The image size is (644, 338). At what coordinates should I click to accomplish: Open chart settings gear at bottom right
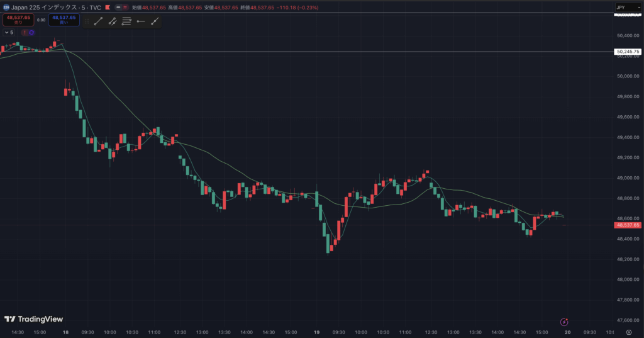coord(629,331)
